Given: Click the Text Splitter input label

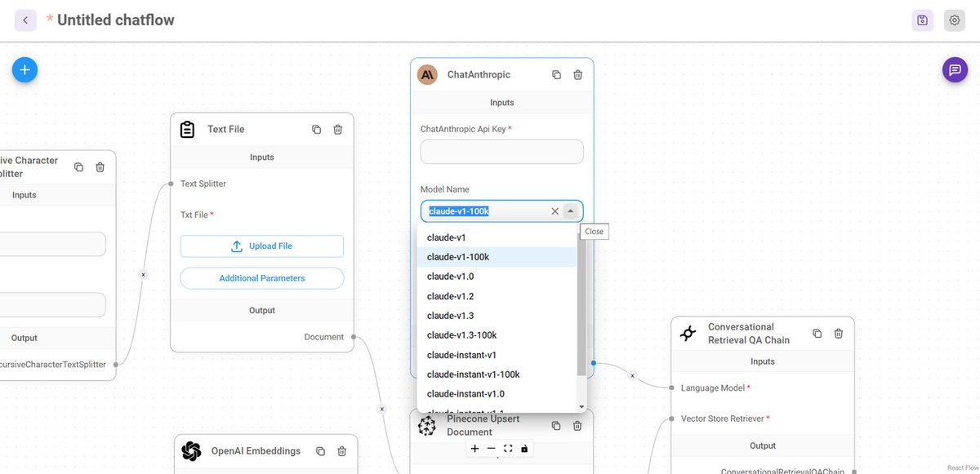Looking at the screenshot, I should (203, 184).
